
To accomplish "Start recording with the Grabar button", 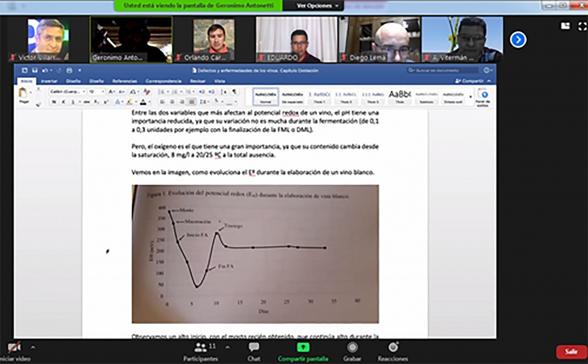I will pyautogui.click(x=352, y=351).
